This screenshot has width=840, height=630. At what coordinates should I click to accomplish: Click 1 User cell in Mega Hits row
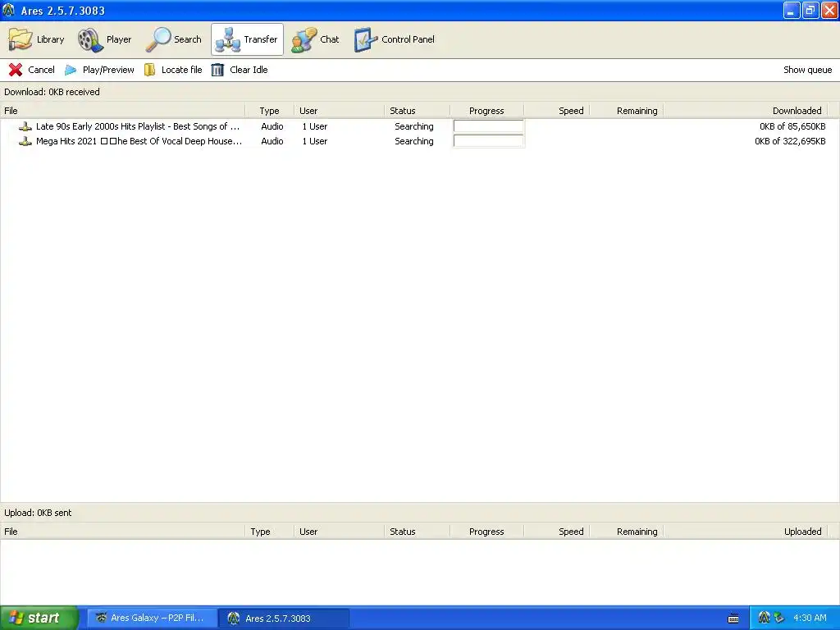(315, 141)
